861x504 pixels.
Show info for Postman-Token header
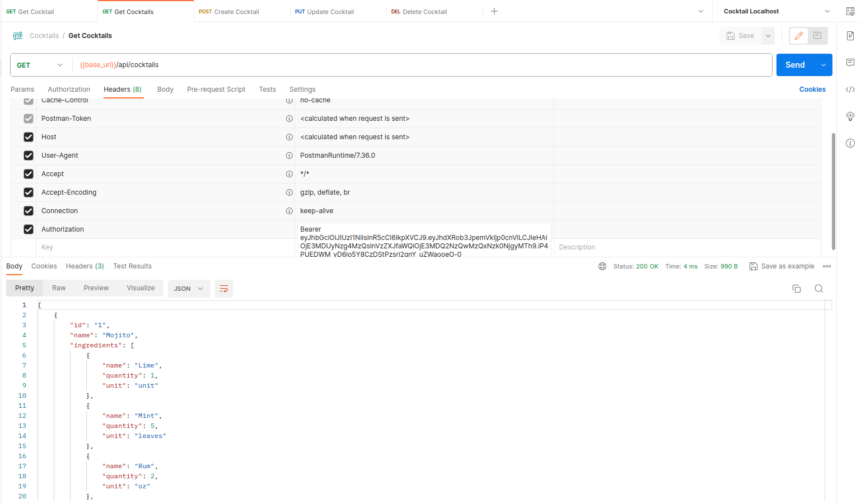point(289,119)
